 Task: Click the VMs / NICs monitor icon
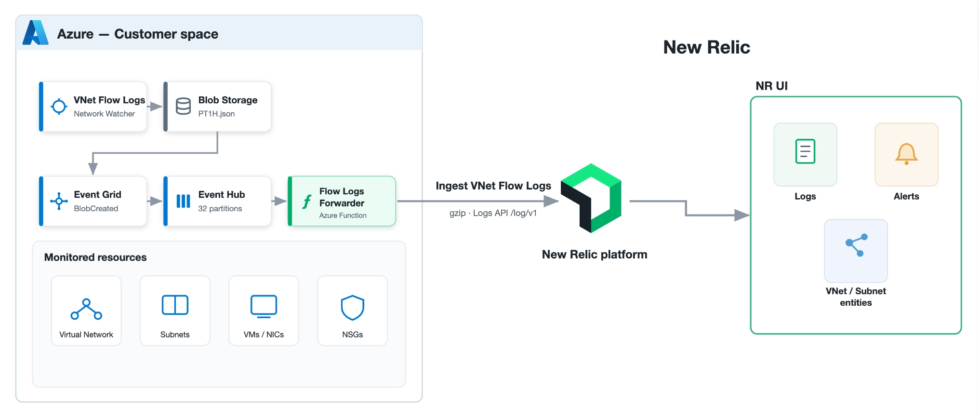[264, 307]
